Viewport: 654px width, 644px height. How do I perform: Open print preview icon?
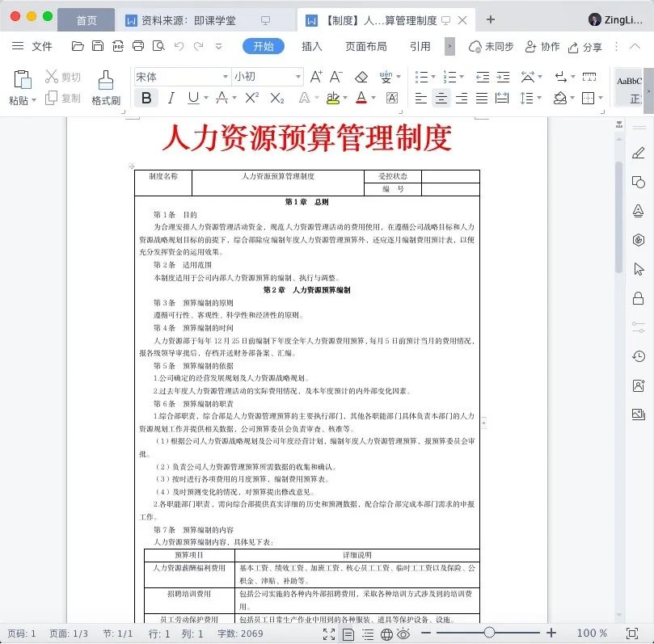click(x=158, y=46)
